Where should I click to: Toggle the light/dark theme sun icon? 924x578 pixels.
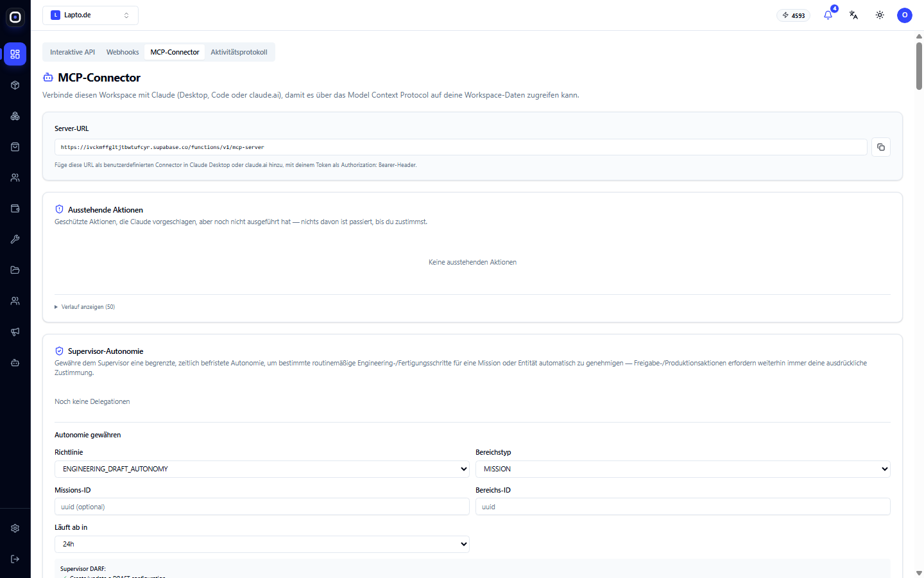pyautogui.click(x=880, y=15)
